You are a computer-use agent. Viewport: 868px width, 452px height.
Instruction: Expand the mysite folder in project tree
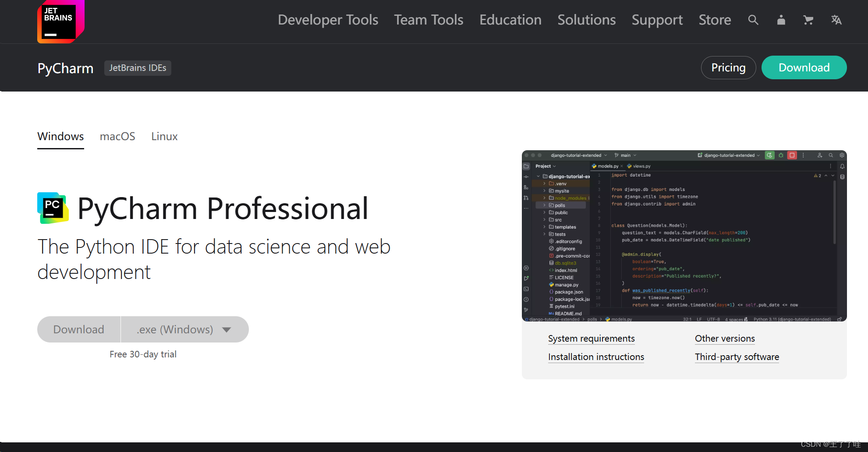545,191
